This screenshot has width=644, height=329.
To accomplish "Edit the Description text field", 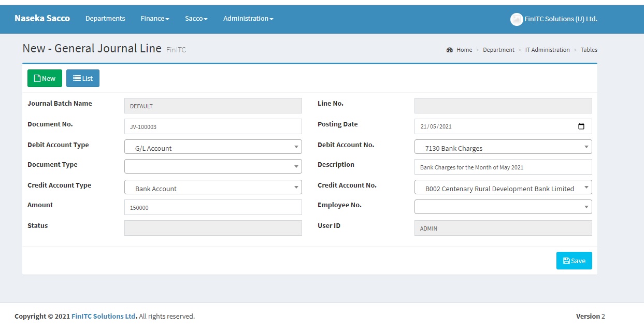I will 503,167.
